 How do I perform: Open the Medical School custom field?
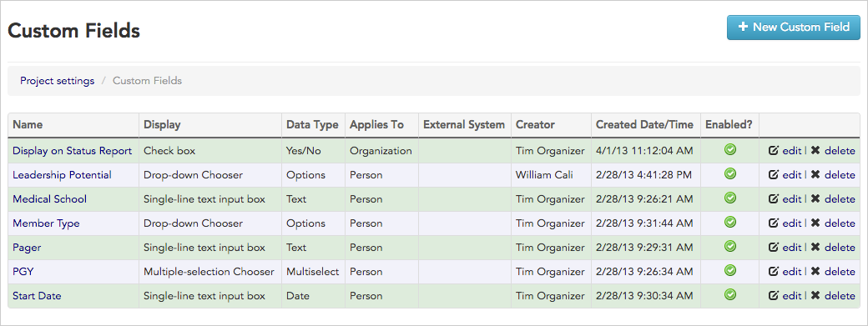coord(49,199)
